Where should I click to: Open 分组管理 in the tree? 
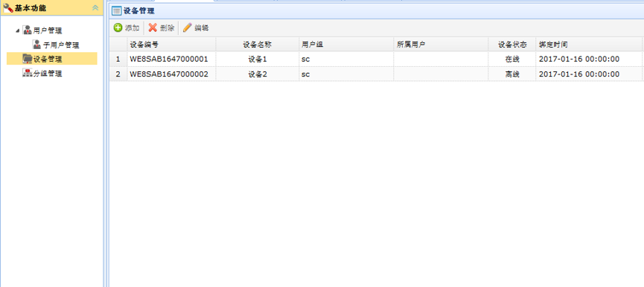click(x=48, y=74)
